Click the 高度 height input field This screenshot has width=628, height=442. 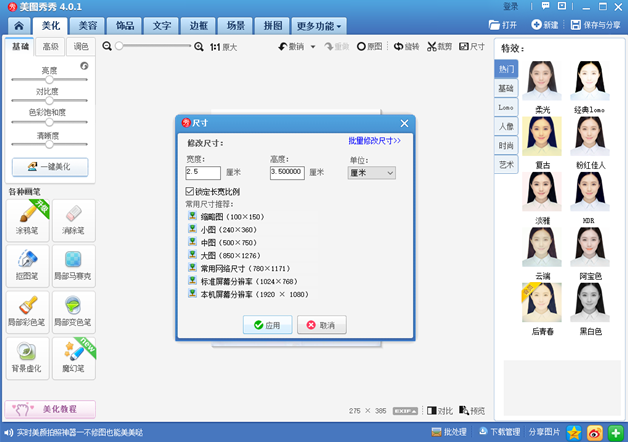click(287, 173)
